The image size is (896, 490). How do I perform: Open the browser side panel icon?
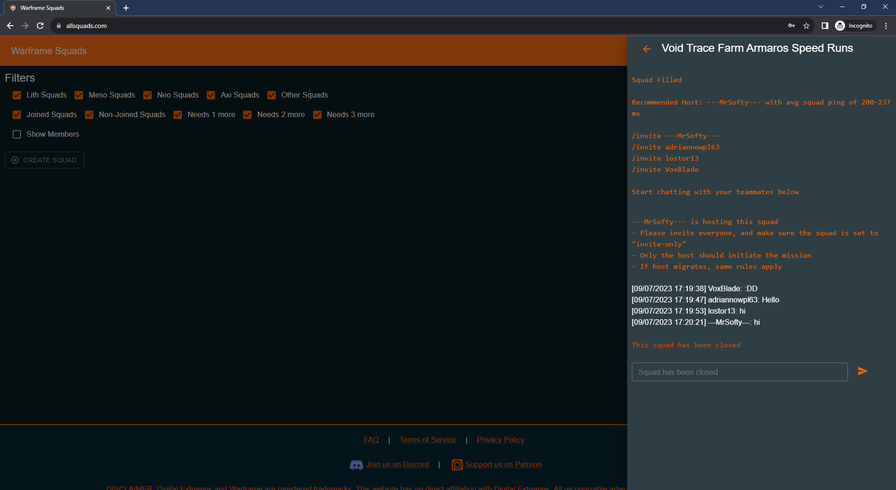(x=825, y=26)
